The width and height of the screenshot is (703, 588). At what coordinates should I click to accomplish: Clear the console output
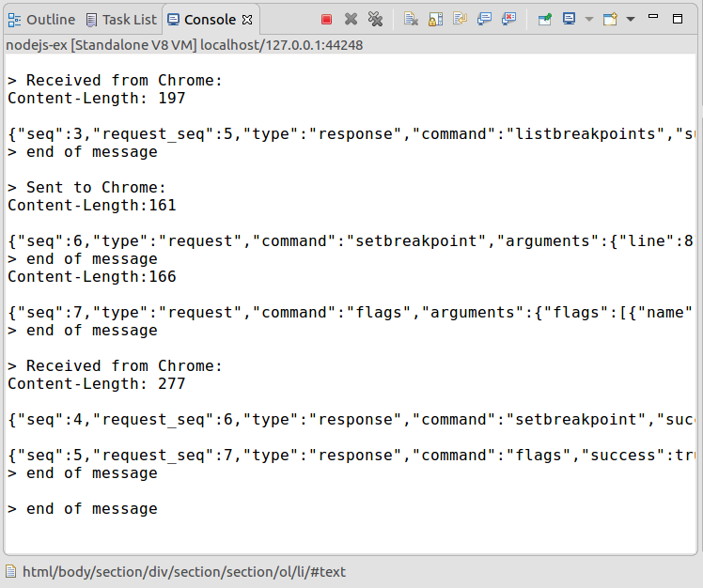click(411, 19)
